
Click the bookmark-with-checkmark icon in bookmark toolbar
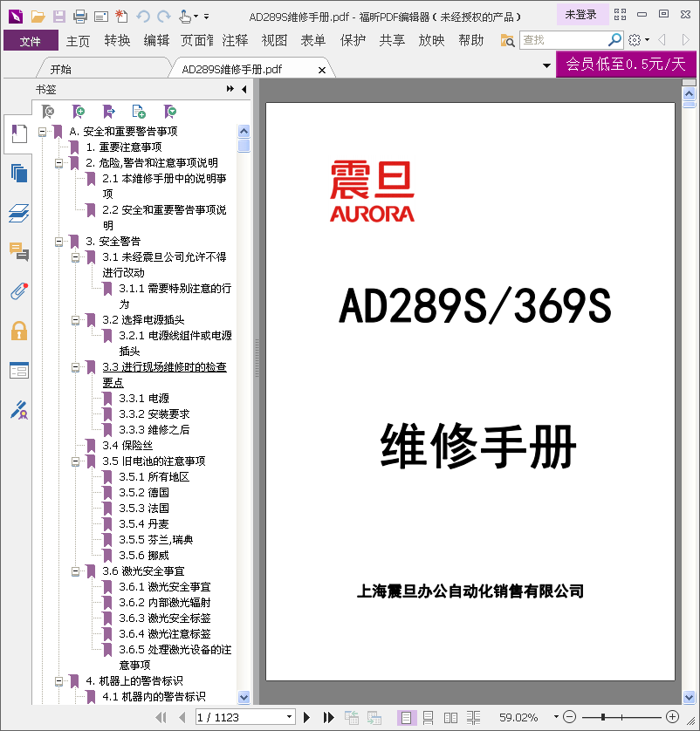click(170, 112)
